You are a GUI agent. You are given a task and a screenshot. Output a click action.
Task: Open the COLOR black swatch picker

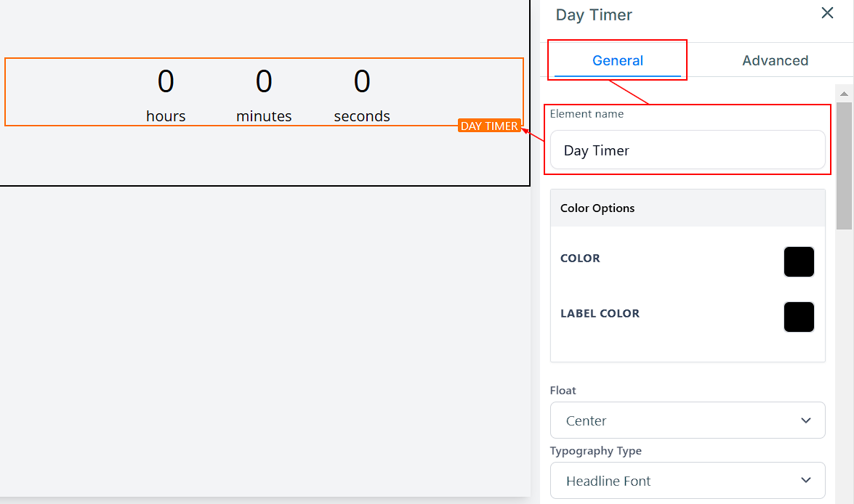pyautogui.click(x=799, y=261)
